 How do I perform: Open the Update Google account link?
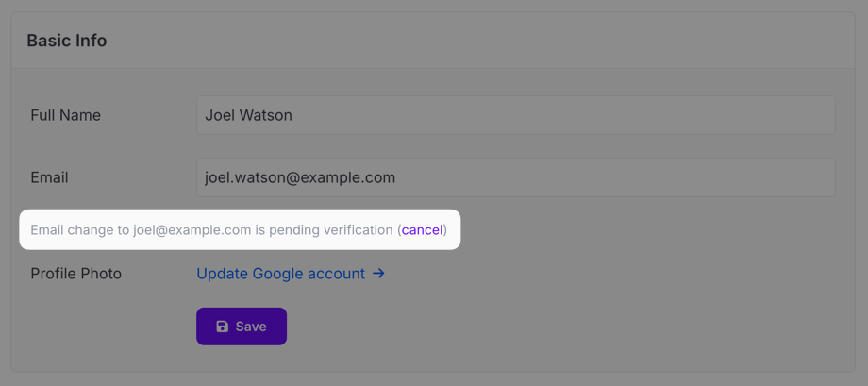pos(291,274)
